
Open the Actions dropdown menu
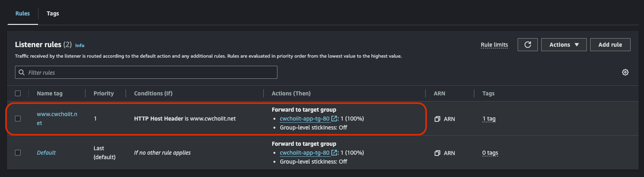tap(563, 45)
